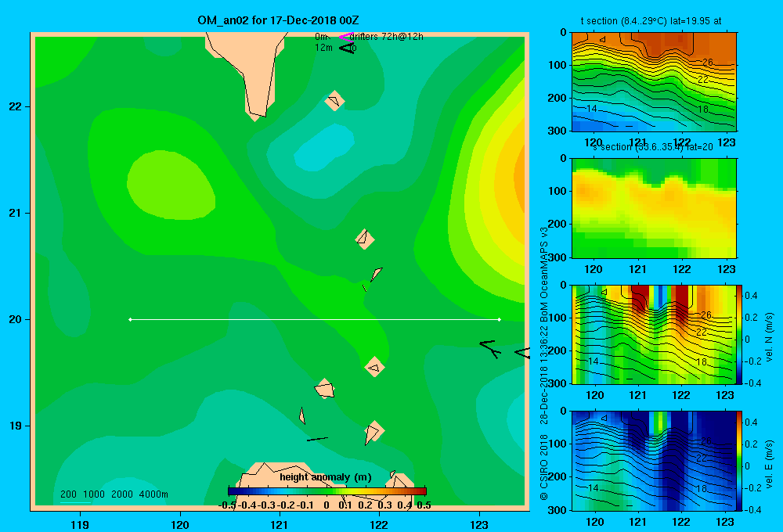Viewport: 783px width, 532px height.
Task: Click latitude label '21' on main map
Action: tap(16, 213)
